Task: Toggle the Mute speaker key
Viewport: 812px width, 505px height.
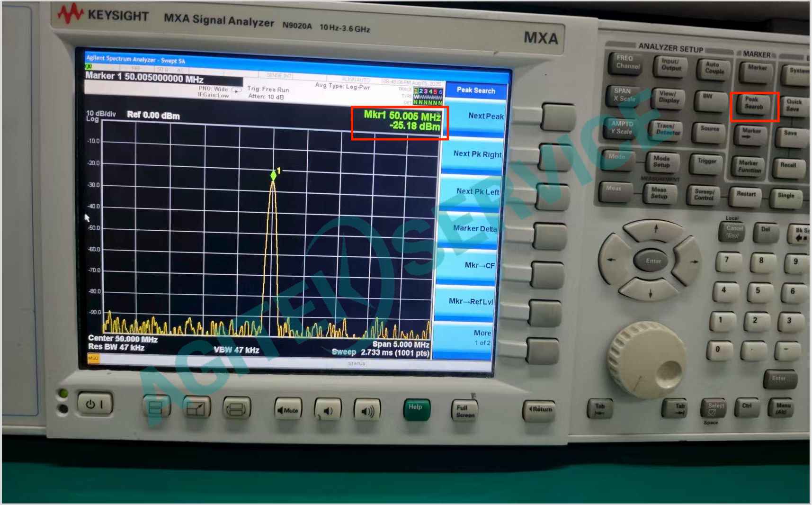Action: pos(288,410)
